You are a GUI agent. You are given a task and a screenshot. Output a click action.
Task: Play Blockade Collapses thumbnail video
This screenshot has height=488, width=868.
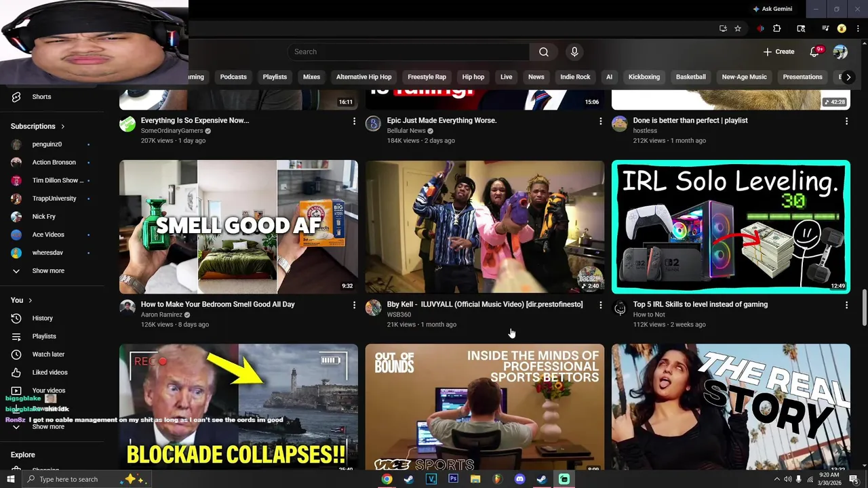point(239,407)
